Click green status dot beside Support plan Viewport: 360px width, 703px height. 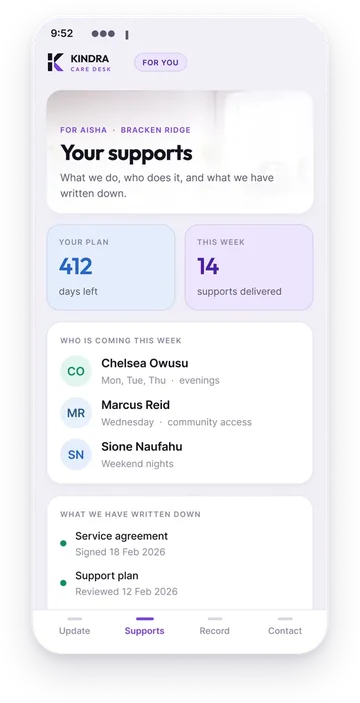[63, 583]
